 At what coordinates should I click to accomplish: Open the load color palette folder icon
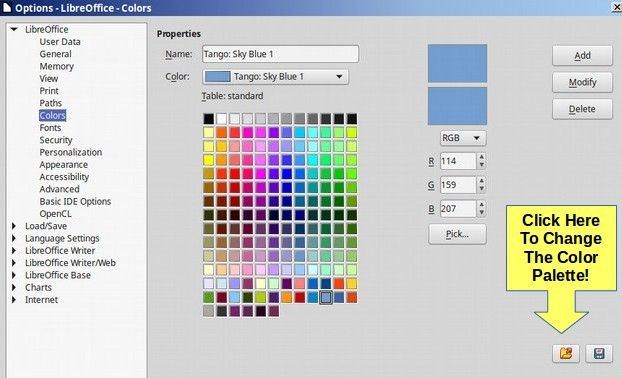pyautogui.click(x=566, y=353)
